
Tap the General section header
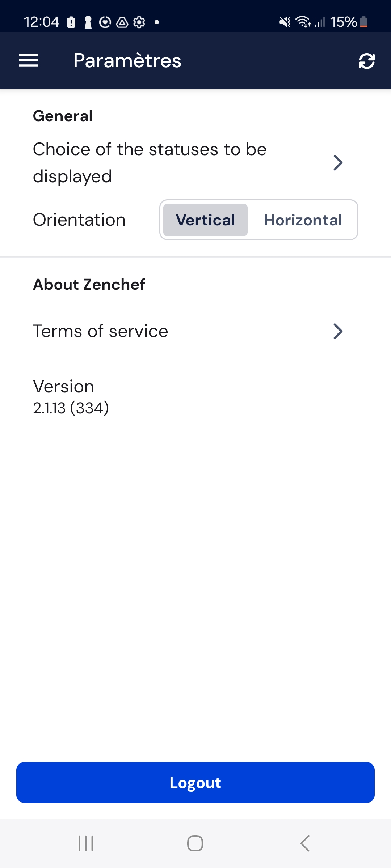point(63,115)
